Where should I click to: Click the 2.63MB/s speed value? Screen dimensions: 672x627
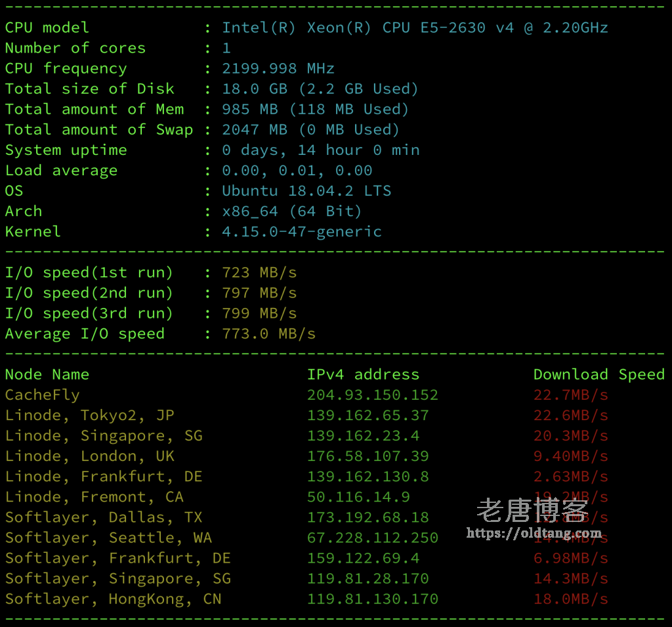click(570, 477)
